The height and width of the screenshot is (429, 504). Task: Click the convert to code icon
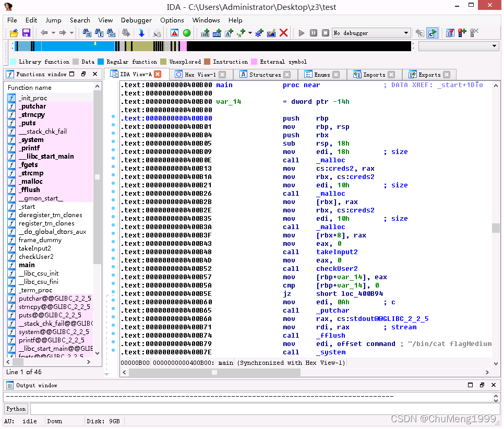coord(205,33)
